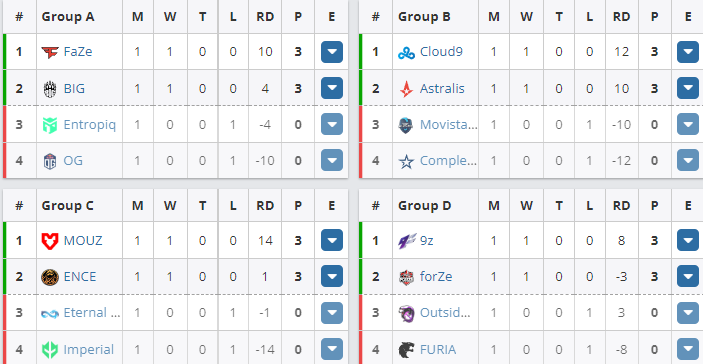Expand Cloud9 row dropdown arrow

pyautogui.click(x=688, y=52)
